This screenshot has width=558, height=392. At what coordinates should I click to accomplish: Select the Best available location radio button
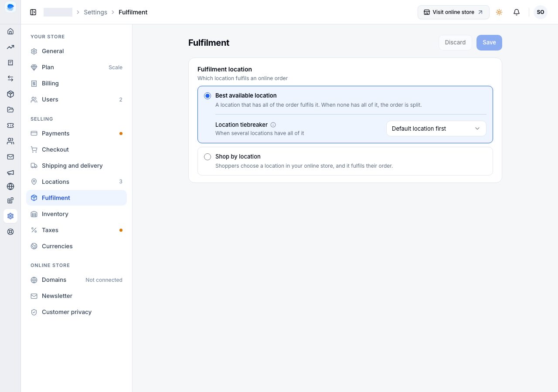point(208,96)
